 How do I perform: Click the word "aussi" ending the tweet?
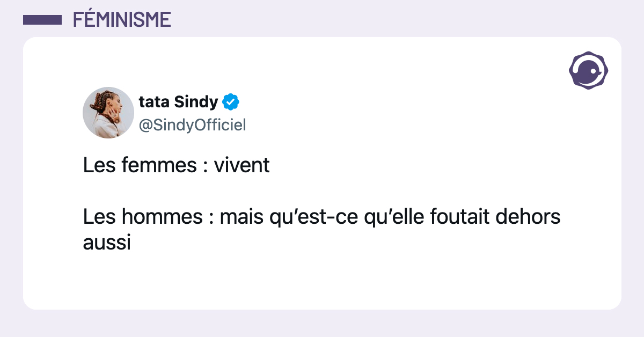click(107, 243)
